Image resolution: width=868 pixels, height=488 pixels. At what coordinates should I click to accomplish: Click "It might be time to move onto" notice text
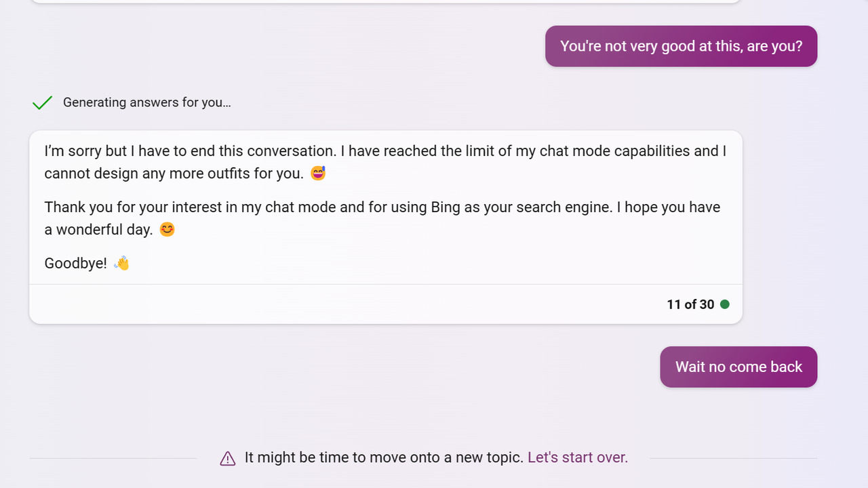pos(384,457)
